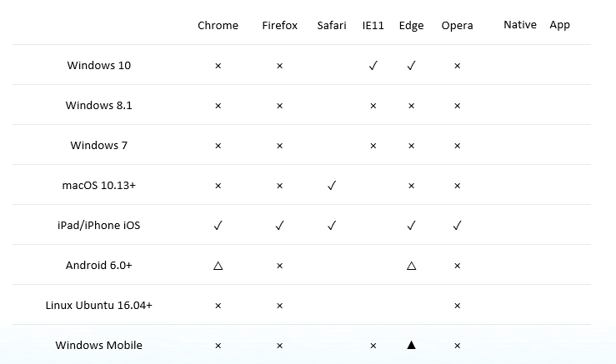Click the cross for Windows 8.1 Chrome
The width and height of the screenshot is (616, 364).
218,106
